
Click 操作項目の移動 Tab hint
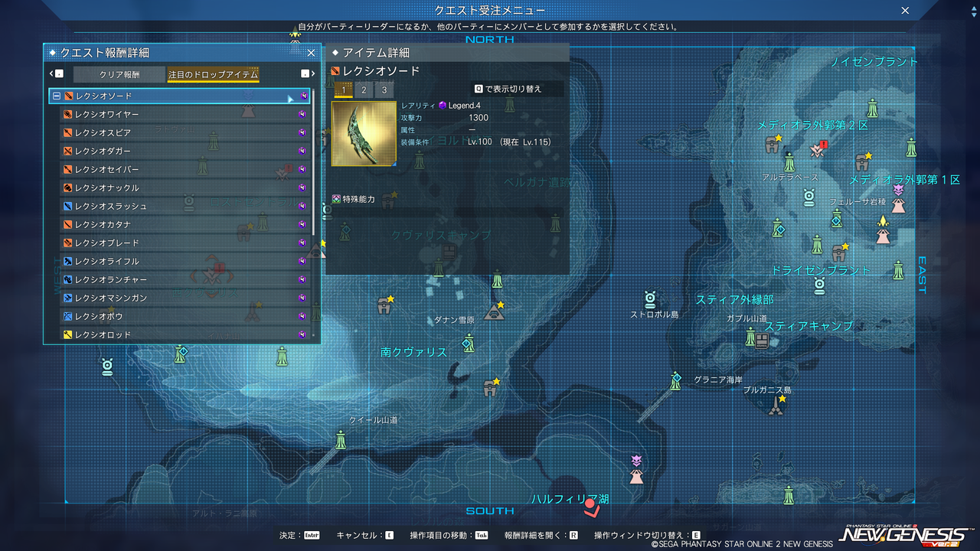pyautogui.click(x=449, y=536)
